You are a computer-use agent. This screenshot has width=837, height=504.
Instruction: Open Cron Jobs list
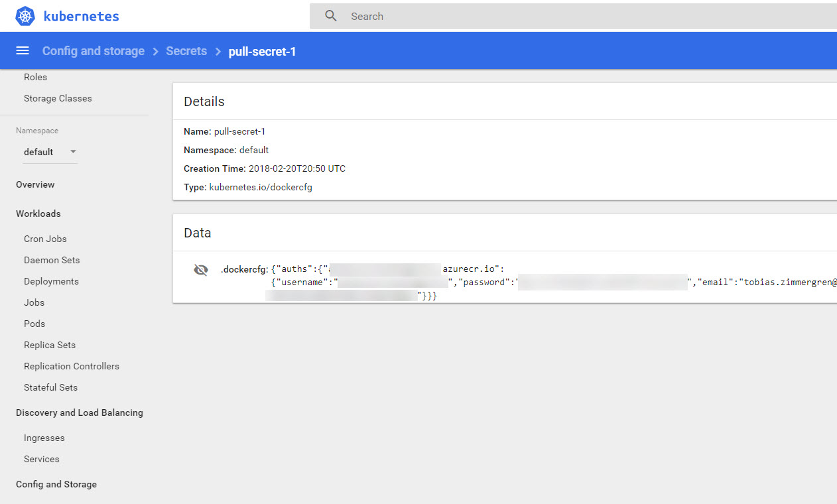[x=45, y=239]
